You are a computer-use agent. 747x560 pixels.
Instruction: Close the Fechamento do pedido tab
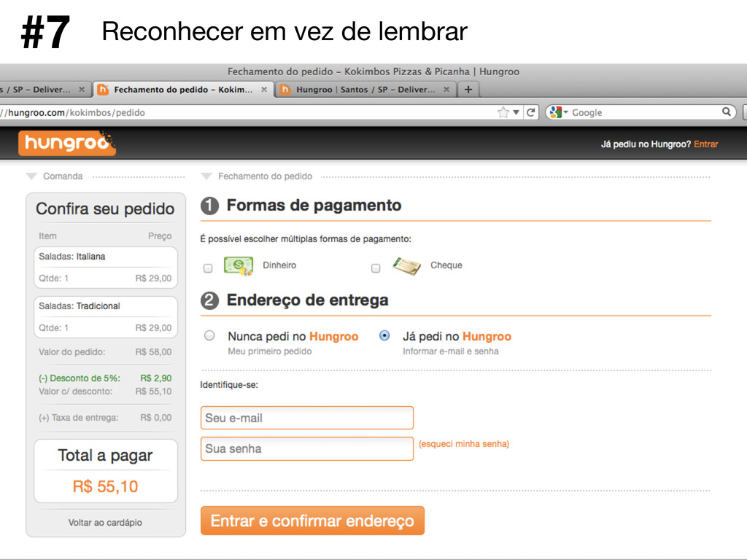(x=264, y=90)
